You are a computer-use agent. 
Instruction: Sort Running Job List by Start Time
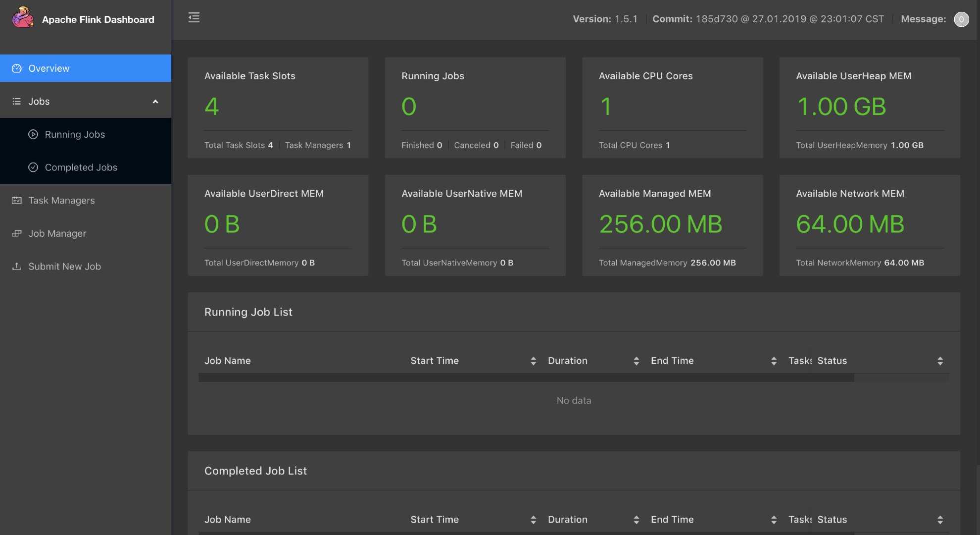tap(533, 361)
